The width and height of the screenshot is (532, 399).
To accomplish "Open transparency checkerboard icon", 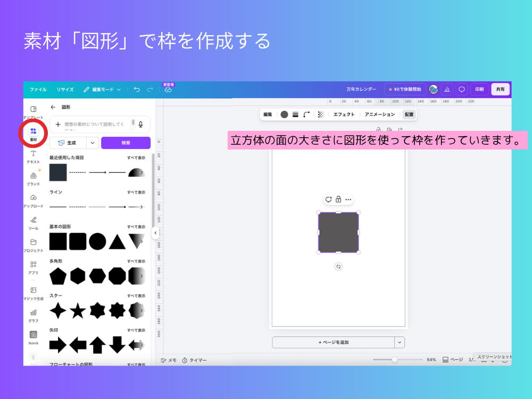I will point(321,115).
